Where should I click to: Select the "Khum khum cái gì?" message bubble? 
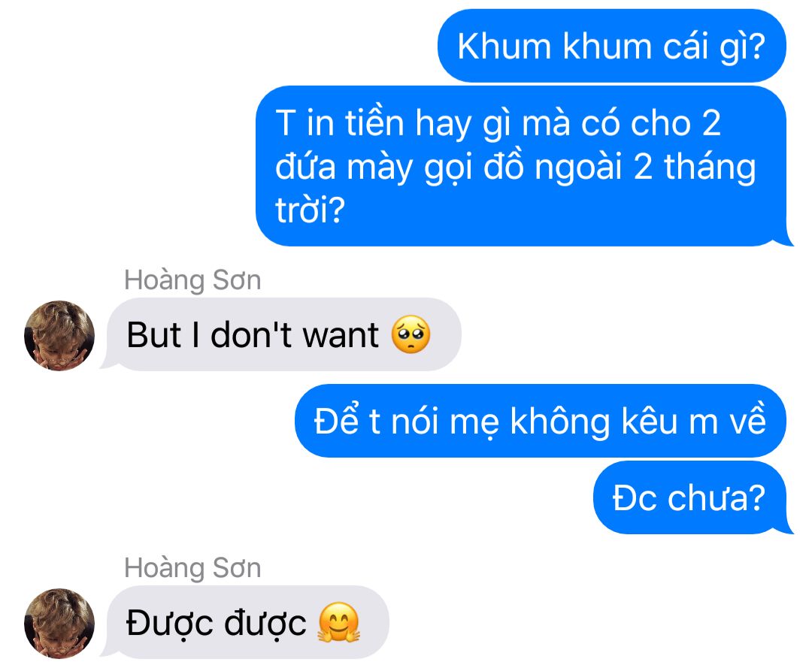tap(611, 46)
